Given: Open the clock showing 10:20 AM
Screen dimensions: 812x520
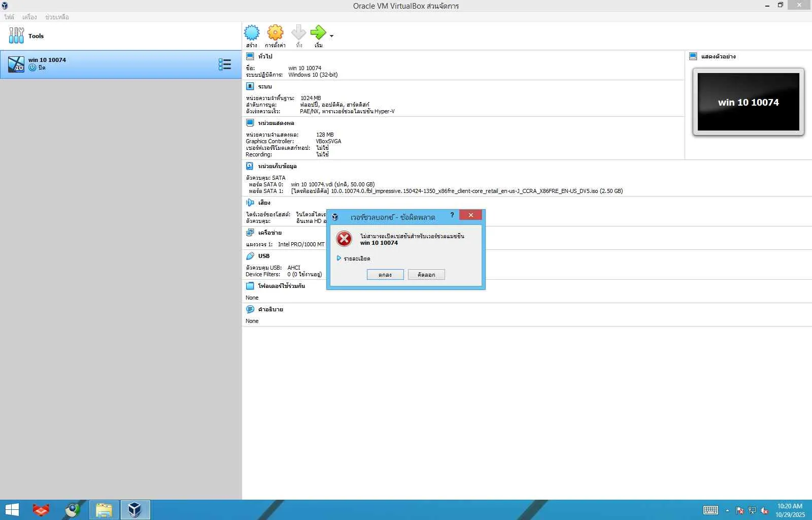Looking at the screenshot, I should 790,510.
